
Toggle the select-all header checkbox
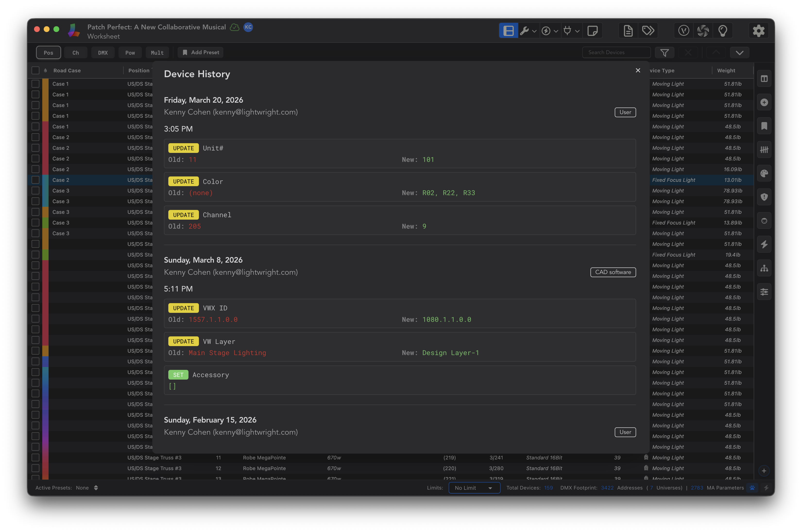click(x=35, y=71)
